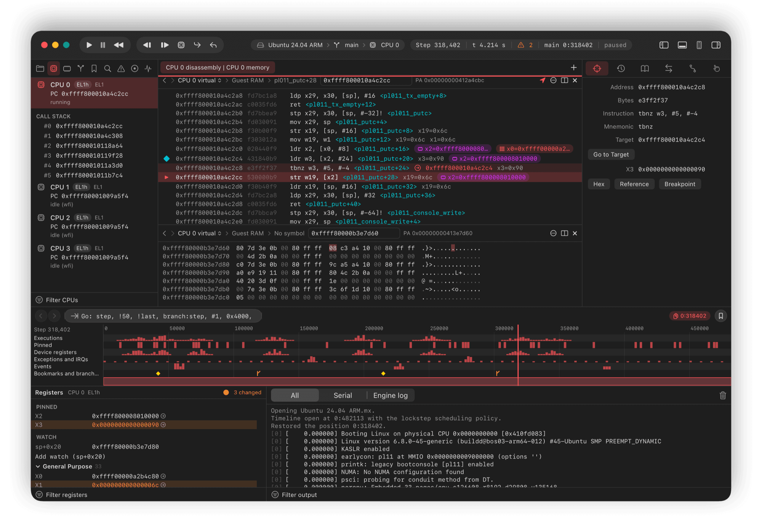The image size is (762, 532).
Task: Click the memory address field 0xffff80000b3e7d60
Action: click(354, 233)
